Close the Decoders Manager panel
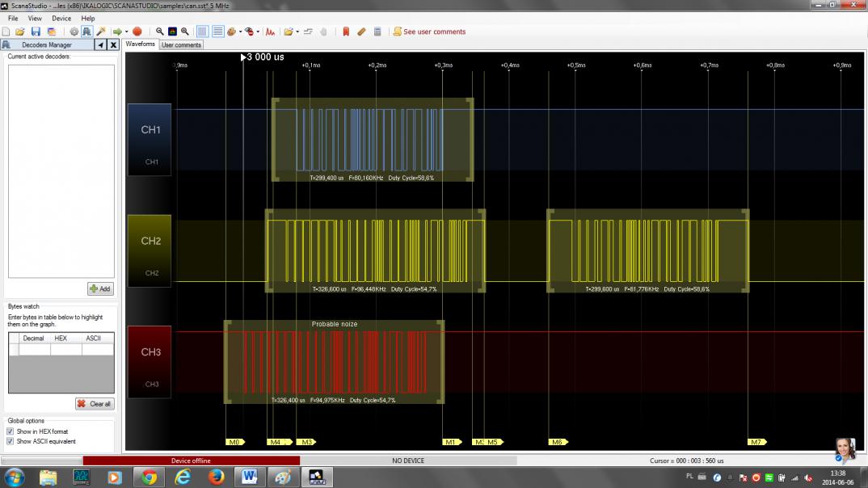 point(113,44)
